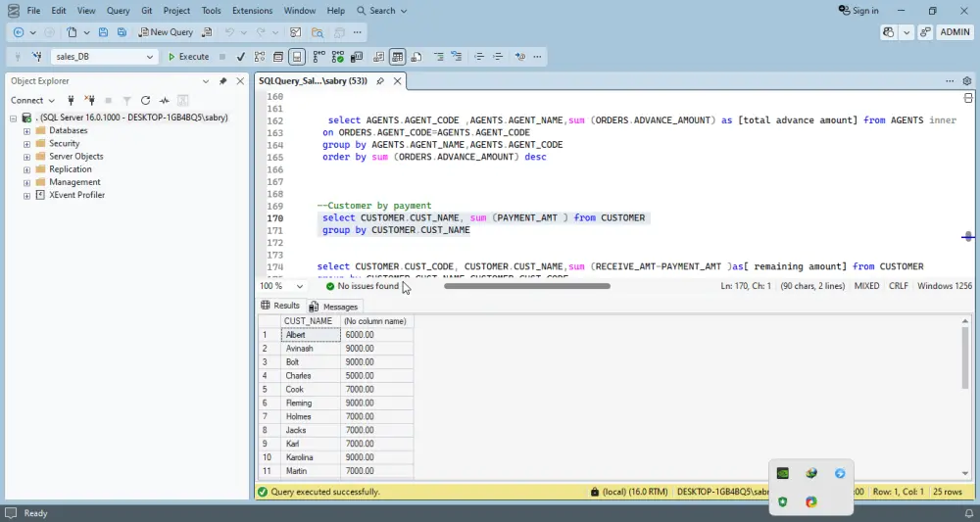Viewport: 980px width, 522px height.
Task: Click the No issues found indicator
Action: (x=362, y=286)
